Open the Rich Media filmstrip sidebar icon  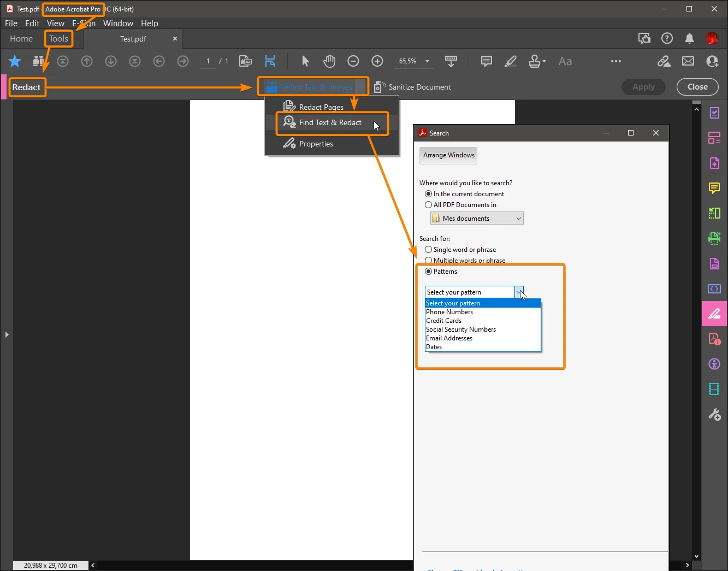click(714, 389)
